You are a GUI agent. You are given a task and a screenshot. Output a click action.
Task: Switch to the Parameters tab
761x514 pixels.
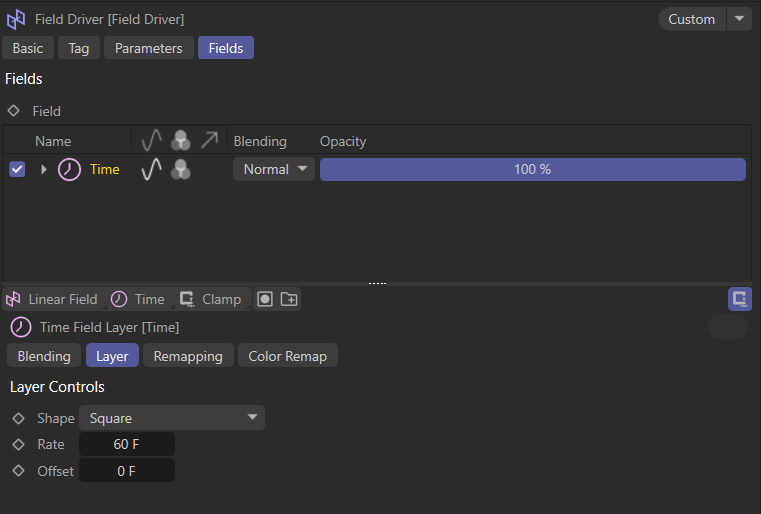click(x=148, y=48)
